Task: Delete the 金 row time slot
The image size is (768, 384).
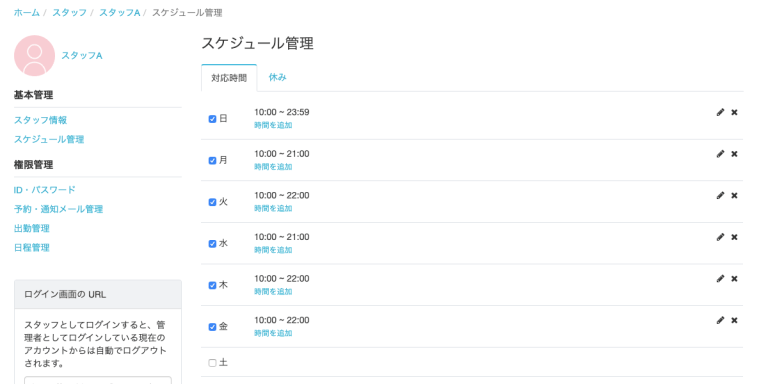Action: tap(734, 320)
